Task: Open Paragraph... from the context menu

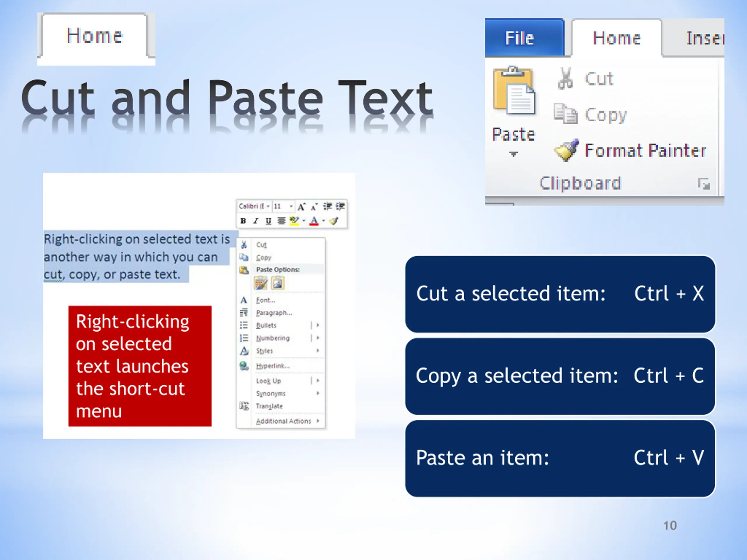Action: tap(281, 313)
